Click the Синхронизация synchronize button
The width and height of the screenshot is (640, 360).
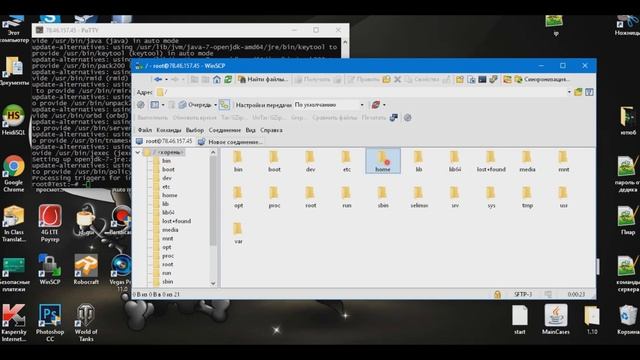click(x=542, y=79)
